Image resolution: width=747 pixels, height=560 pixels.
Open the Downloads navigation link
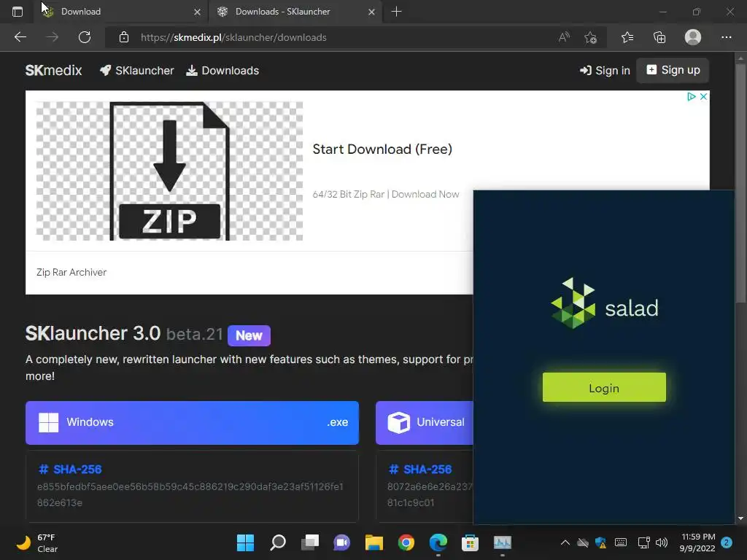222,71
